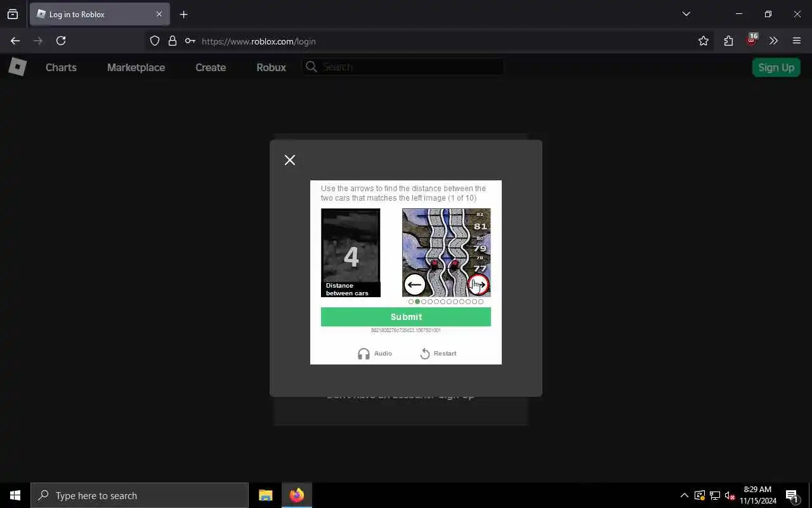
Task: Open Firefox View in the tab bar
Action: (x=13, y=14)
